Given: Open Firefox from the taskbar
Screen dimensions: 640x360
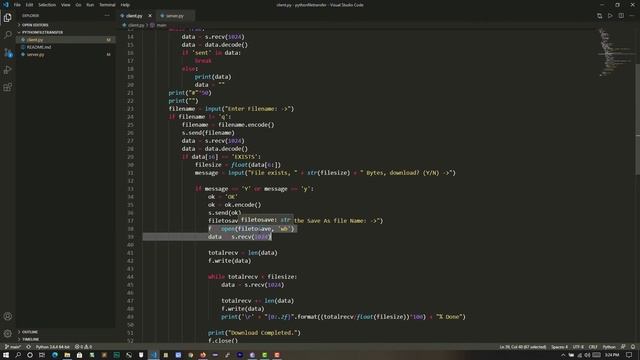Looking at the screenshot, I should click(203, 355).
